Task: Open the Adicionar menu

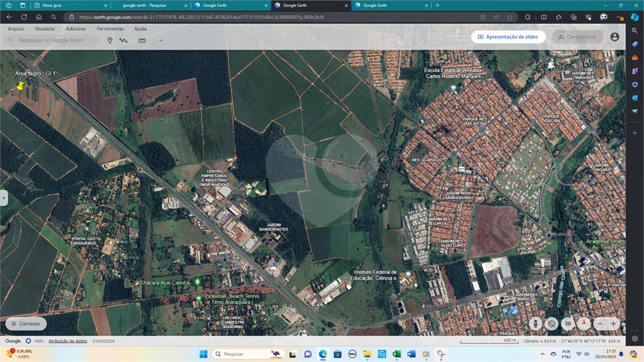Action: [76, 29]
